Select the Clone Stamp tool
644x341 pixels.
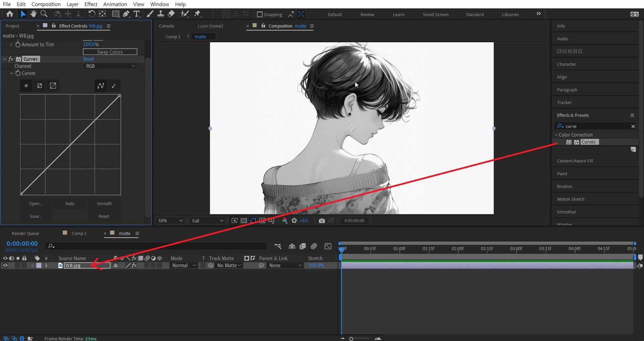point(161,14)
